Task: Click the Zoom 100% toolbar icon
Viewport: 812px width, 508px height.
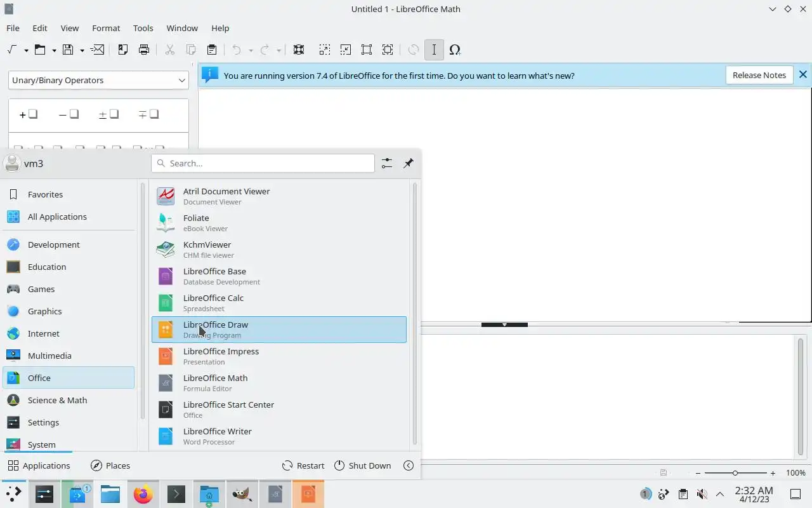Action: point(367,50)
